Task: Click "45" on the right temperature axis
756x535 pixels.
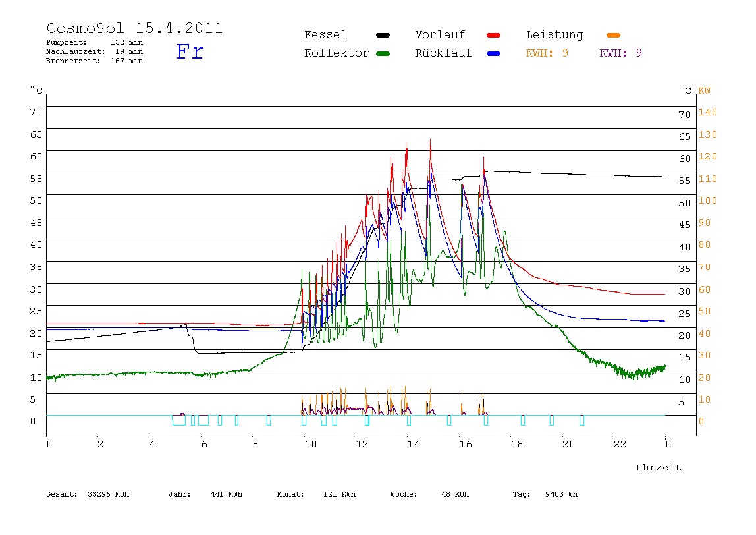Action: tap(685, 225)
